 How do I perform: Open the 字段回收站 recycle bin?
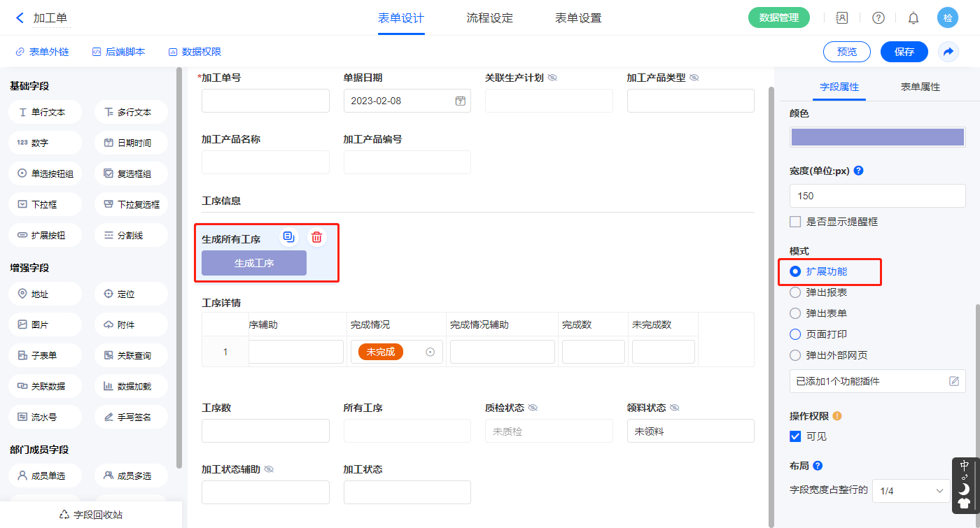point(91,515)
